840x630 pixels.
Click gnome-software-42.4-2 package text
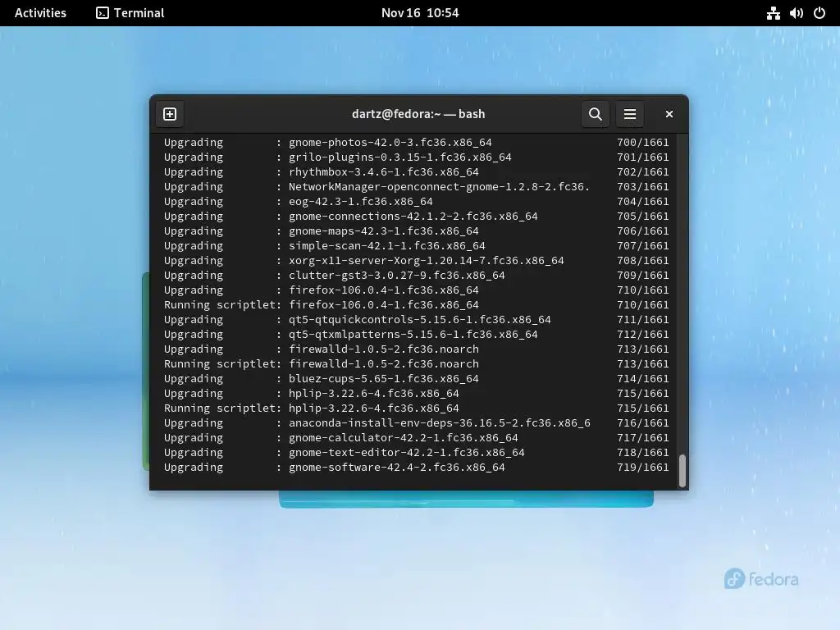[397, 467]
